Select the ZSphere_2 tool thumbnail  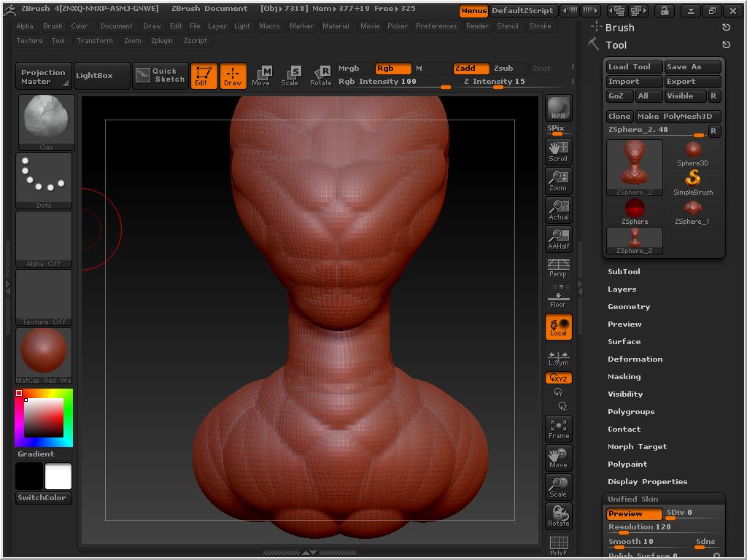pyautogui.click(x=634, y=164)
